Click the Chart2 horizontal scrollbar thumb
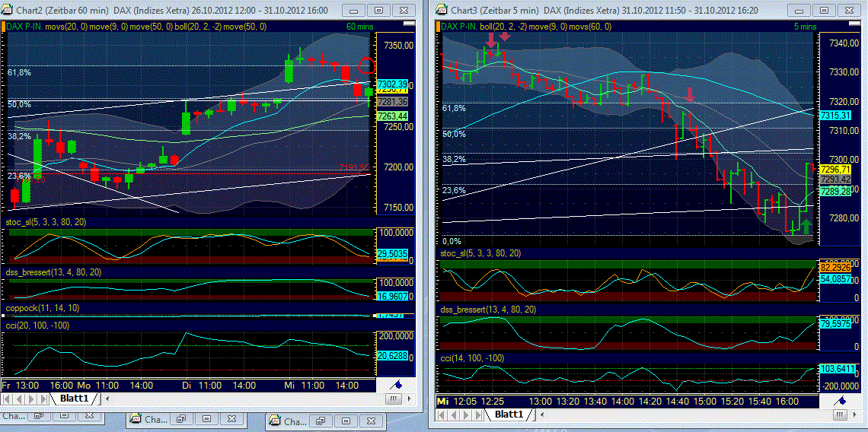The height and width of the screenshot is (432, 868). click(394, 399)
